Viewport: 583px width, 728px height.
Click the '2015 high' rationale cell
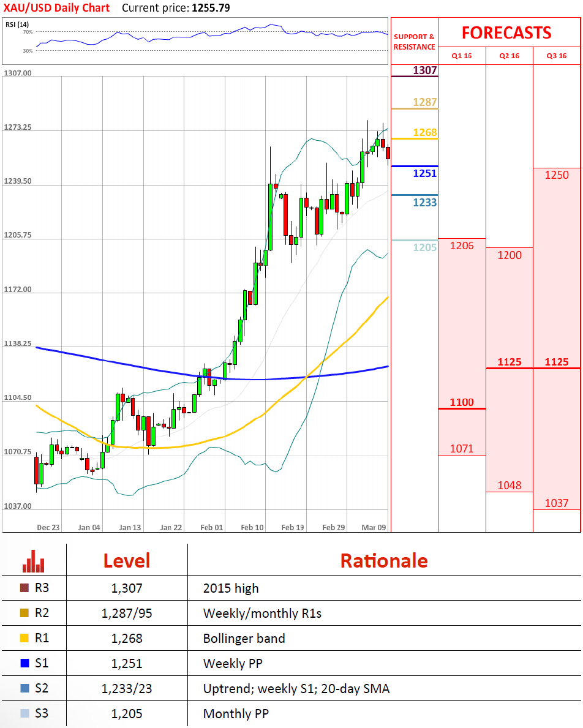231,588
